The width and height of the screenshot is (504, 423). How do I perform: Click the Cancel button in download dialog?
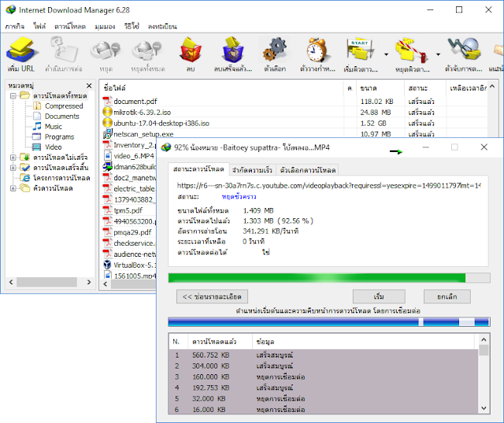[447, 296]
